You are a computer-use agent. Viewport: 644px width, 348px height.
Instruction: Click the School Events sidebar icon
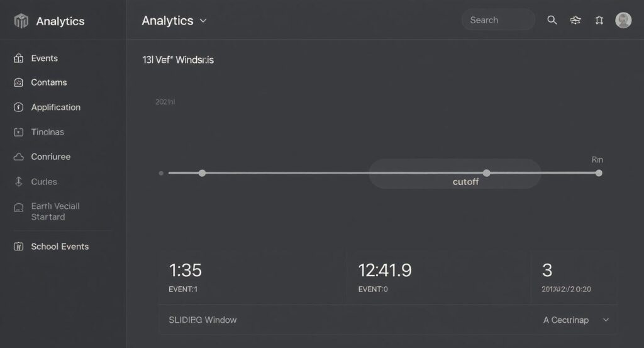(x=18, y=247)
